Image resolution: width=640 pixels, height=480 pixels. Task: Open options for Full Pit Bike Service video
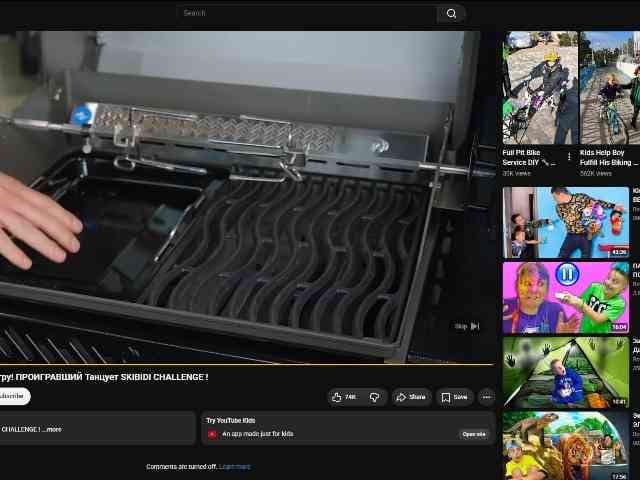click(x=569, y=157)
